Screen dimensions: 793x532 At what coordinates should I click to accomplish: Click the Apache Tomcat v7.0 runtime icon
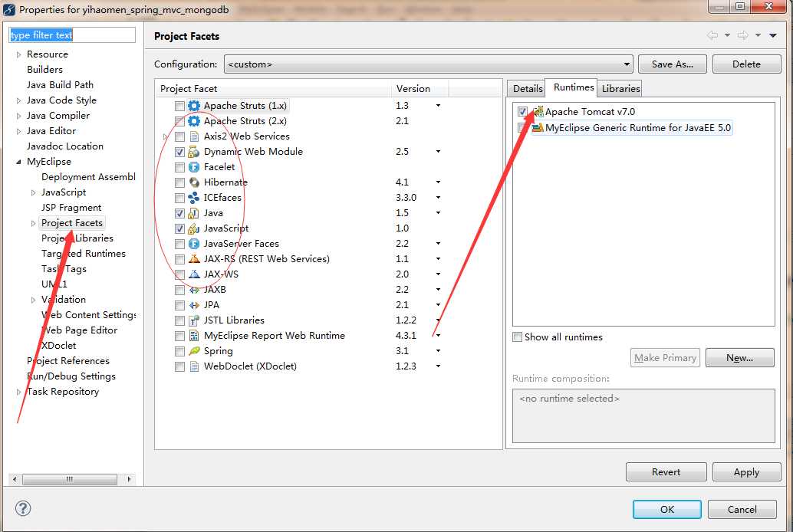point(538,112)
